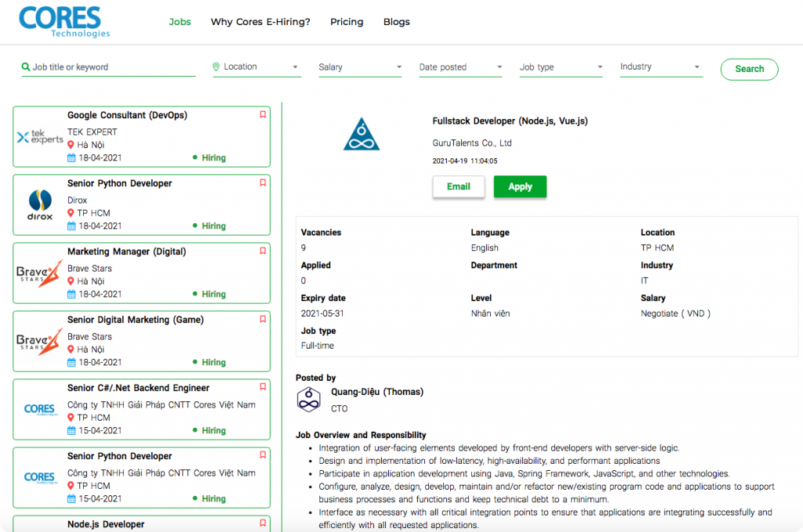The image size is (803, 532).
Task: Click the Hà Nội pin on Google Consultant card
Action: [71, 145]
